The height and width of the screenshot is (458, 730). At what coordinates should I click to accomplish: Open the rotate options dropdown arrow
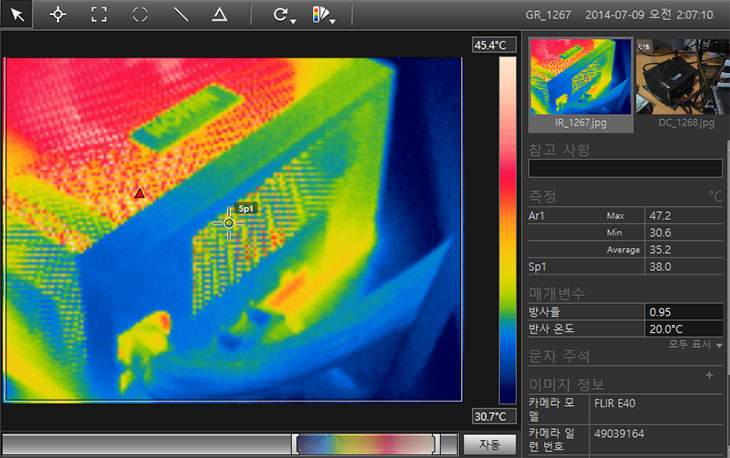293,21
